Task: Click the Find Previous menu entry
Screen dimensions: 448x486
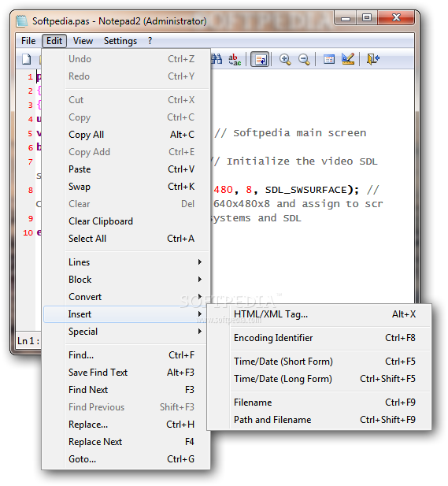Action: coord(125,407)
